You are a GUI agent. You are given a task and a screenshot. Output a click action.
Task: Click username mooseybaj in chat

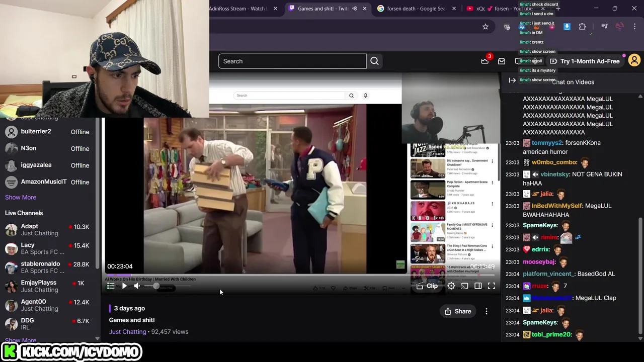click(539, 262)
